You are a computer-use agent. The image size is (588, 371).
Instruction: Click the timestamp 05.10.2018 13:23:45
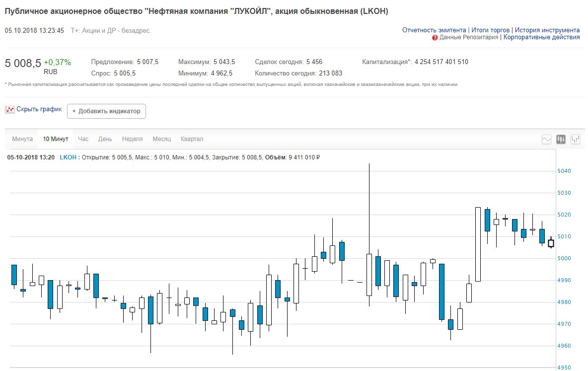coord(34,30)
